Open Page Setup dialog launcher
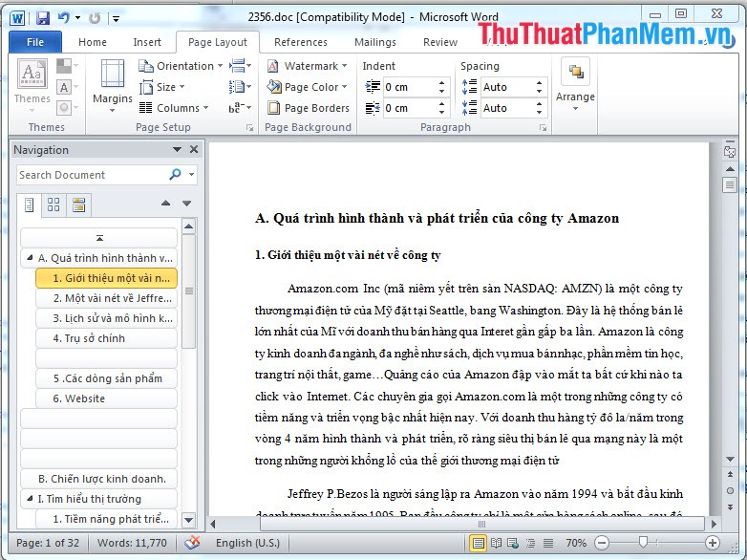This screenshot has height=560, width=747. (x=249, y=128)
